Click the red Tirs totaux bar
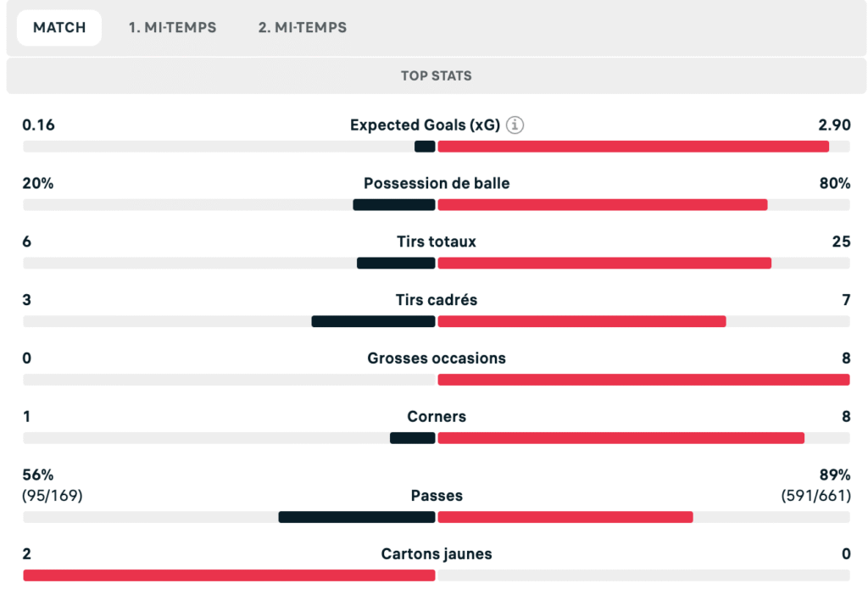Screen dimensions: 868x600 [x=604, y=263]
